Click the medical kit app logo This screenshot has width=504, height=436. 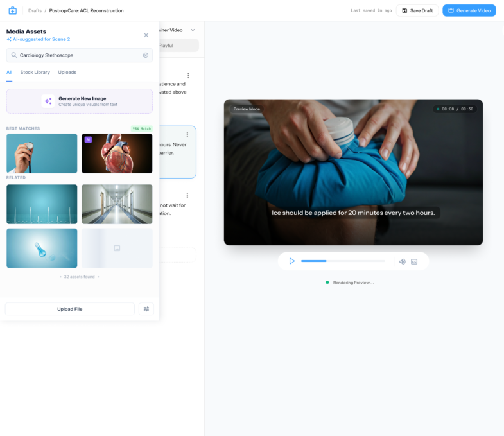(12, 10)
